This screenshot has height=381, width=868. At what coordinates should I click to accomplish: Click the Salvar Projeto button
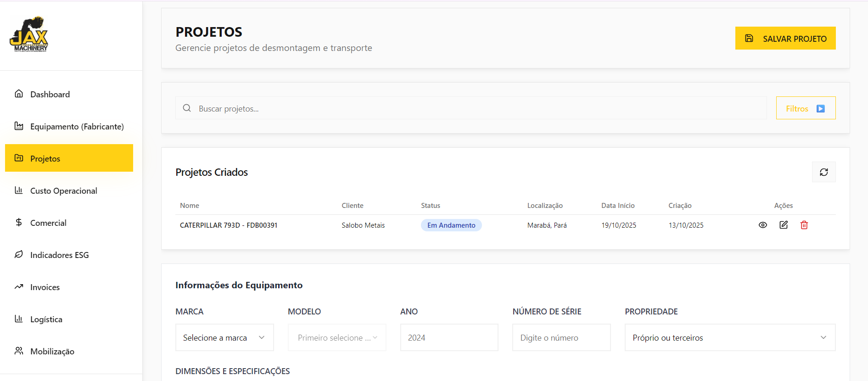pyautogui.click(x=785, y=38)
